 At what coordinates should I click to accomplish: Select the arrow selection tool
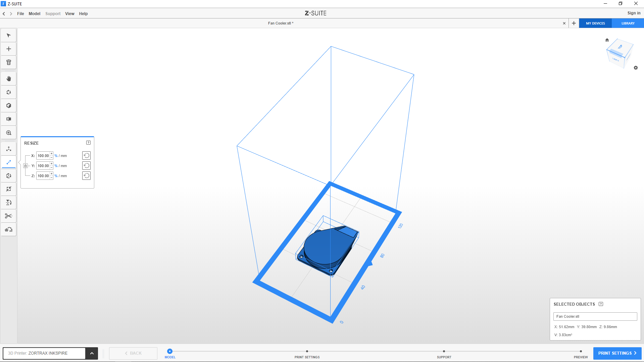pos(9,36)
